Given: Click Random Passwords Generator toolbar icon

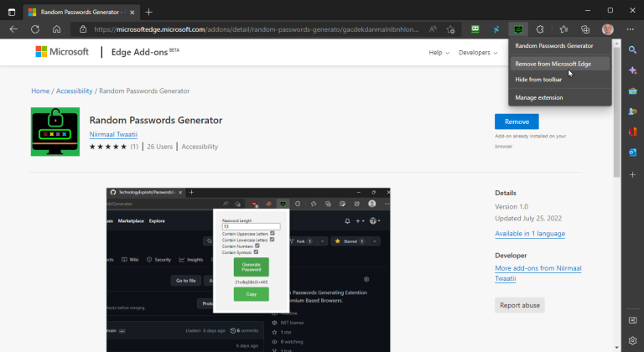Looking at the screenshot, I should pos(518,29).
